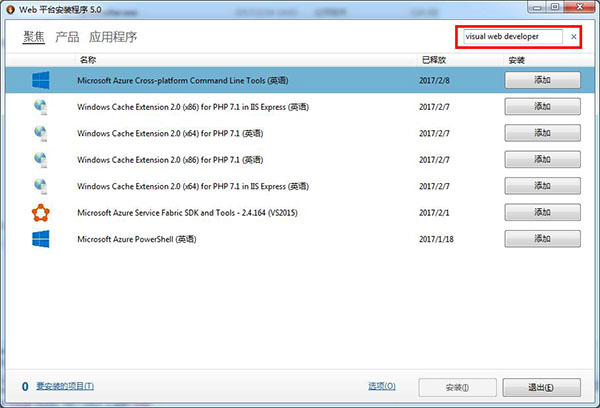600x408 pixels.
Task: Add Windows Cache Extension 2.0 (x86) for IIS Express
Action: coord(542,107)
